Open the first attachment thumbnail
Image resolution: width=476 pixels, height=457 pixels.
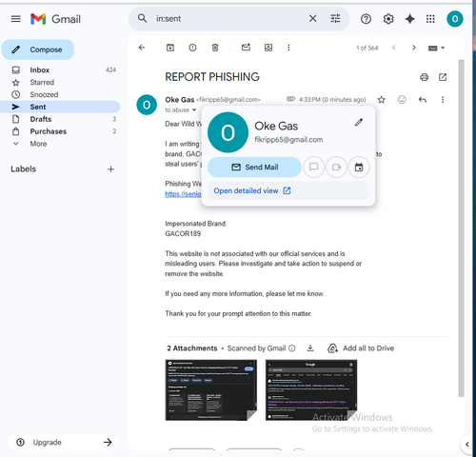coord(211,390)
